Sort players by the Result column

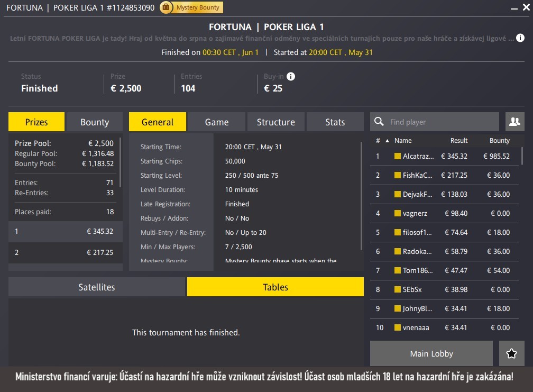[459, 140]
